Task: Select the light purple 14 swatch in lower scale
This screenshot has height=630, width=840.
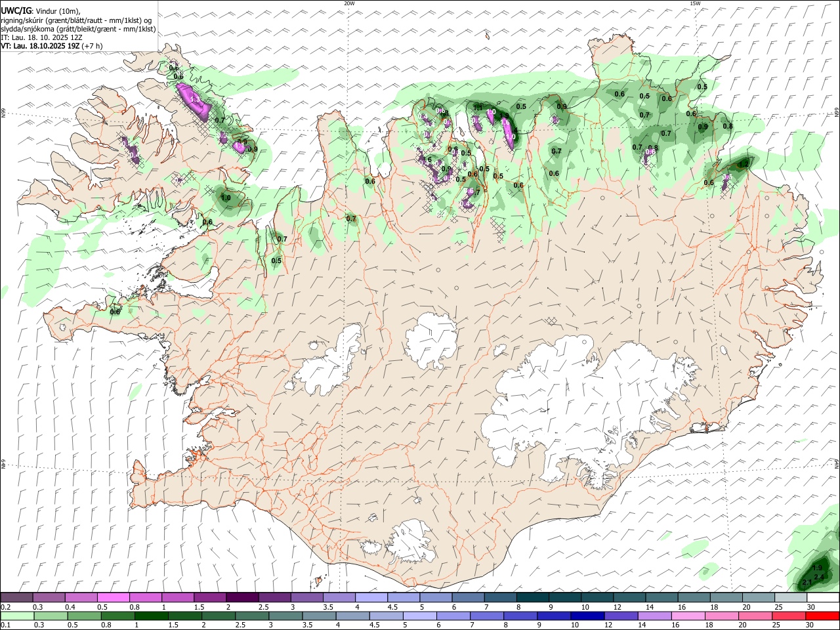Action: 654,616
